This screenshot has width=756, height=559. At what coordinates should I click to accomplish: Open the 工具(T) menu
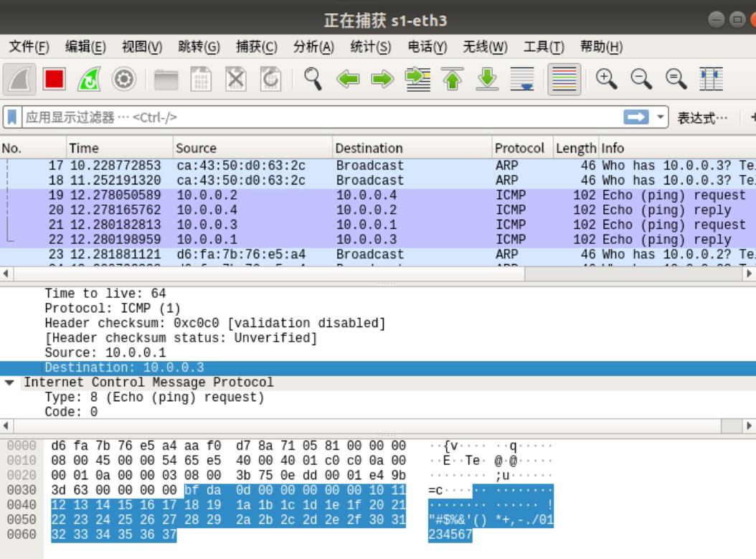point(544,47)
